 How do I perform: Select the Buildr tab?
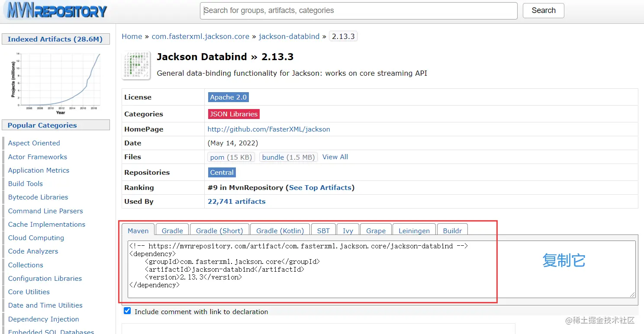click(x=453, y=231)
